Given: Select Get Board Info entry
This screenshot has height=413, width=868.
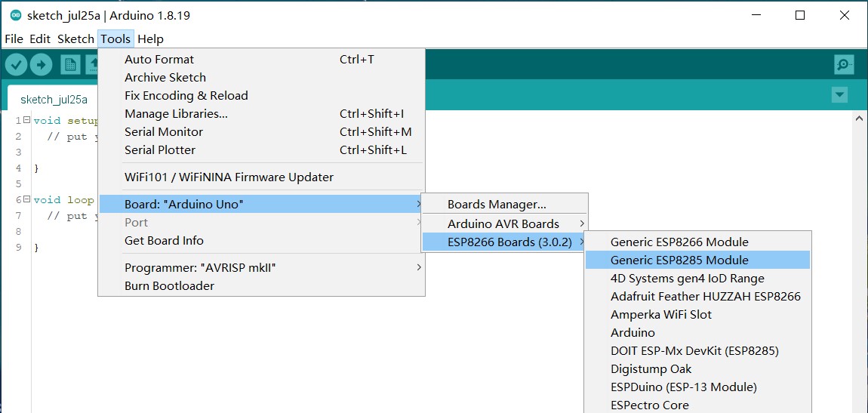Looking at the screenshot, I should [261, 240].
